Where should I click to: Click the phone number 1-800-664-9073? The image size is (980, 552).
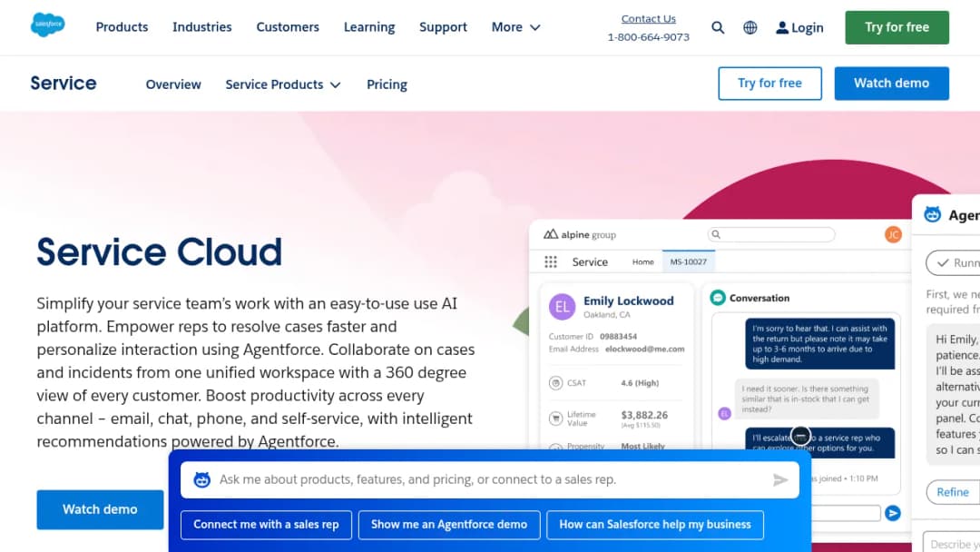[648, 37]
